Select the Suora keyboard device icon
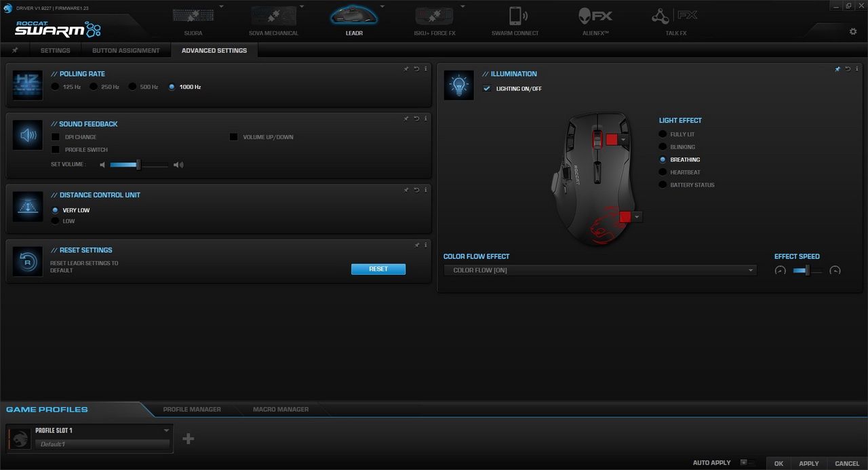 193,16
